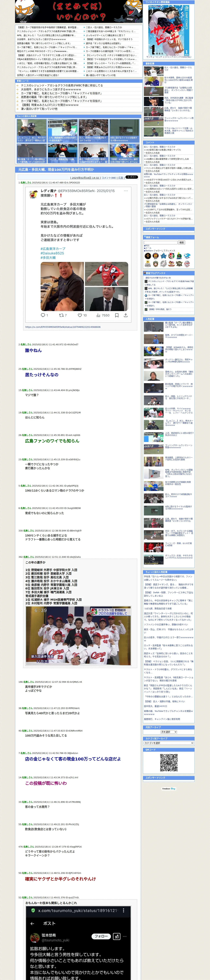Click the X ポスト share button
The width and height of the screenshot is (210, 980).
tap(132, 177)
